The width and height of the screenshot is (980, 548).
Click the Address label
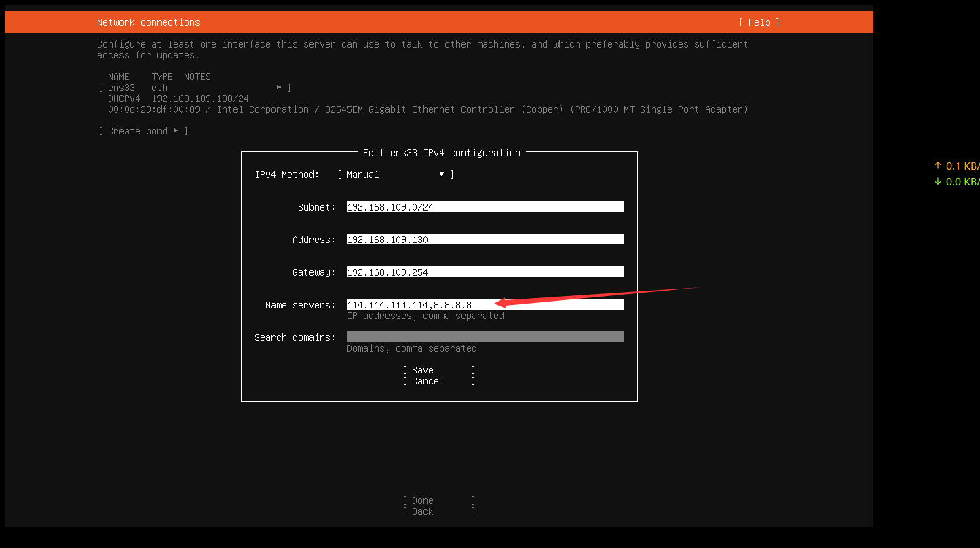[x=314, y=240]
